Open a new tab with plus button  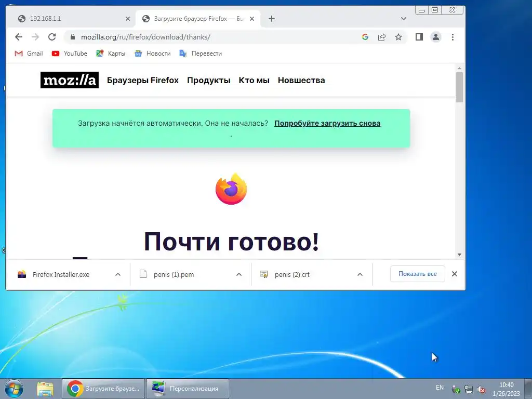271,19
